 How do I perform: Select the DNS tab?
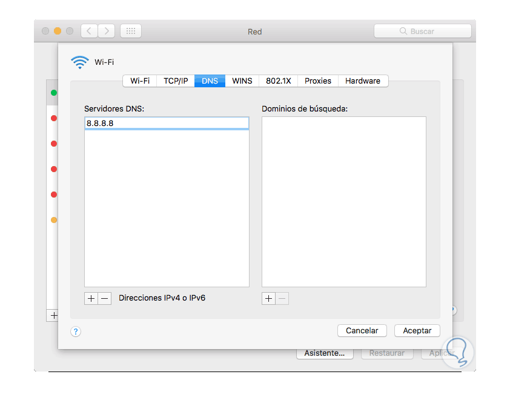[210, 81]
